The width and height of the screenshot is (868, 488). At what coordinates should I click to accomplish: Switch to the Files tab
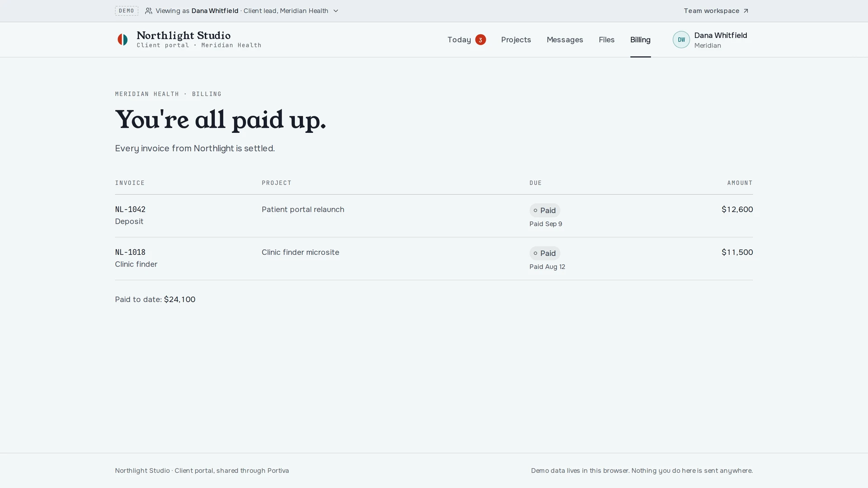point(606,40)
